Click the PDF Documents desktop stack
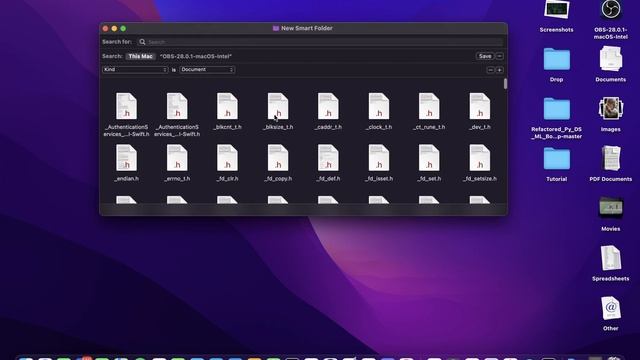Viewport: 640px width, 360px height. pyautogui.click(x=611, y=158)
